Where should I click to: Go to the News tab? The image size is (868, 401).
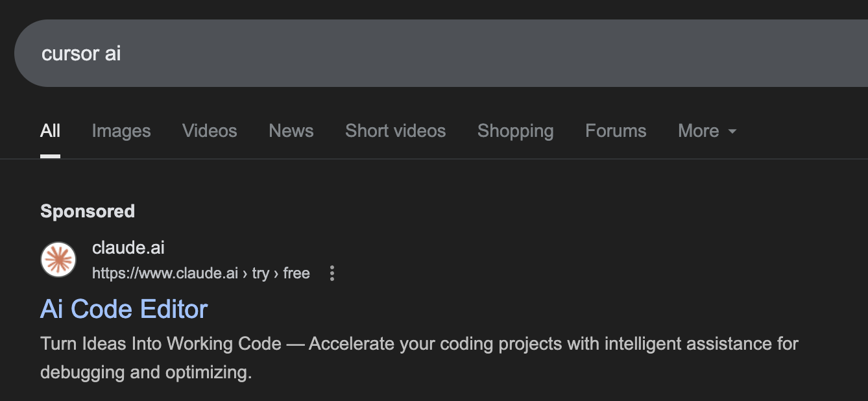click(291, 131)
